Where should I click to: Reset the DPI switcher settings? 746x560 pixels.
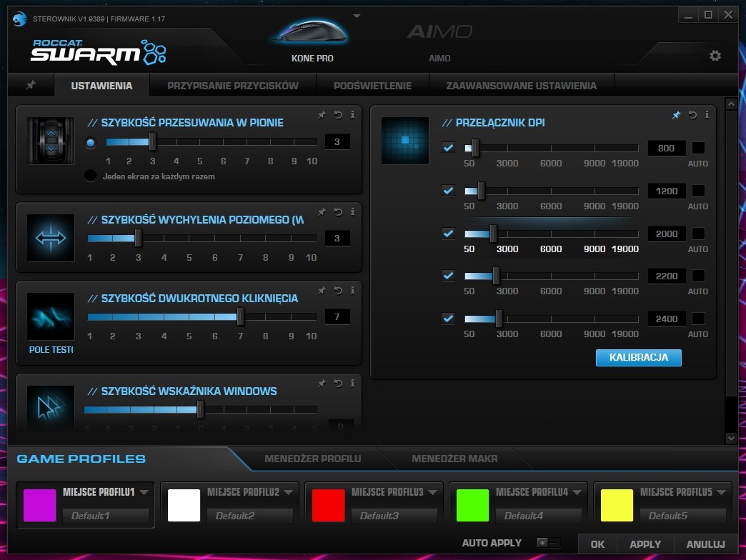692,115
